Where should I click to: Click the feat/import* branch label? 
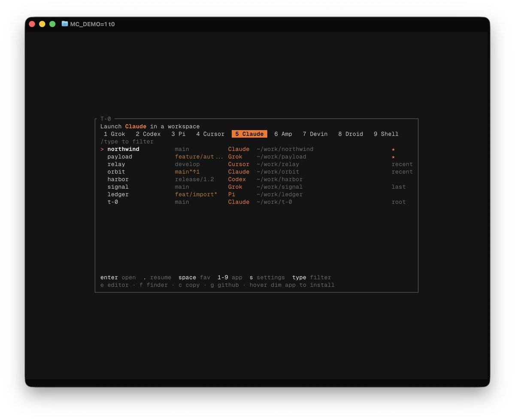[196, 194]
